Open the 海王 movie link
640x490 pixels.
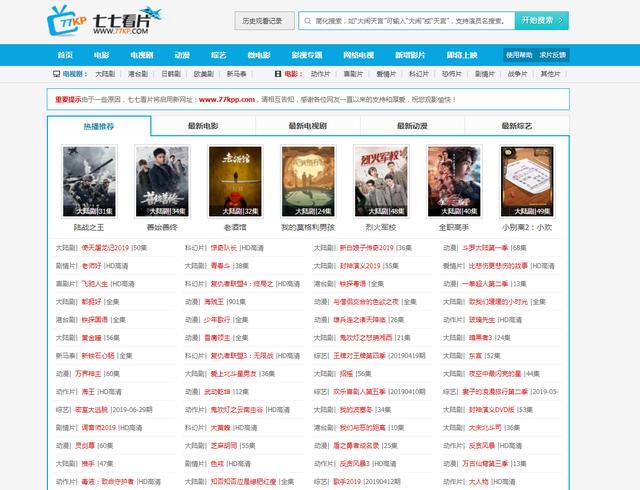(x=88, y=392)
